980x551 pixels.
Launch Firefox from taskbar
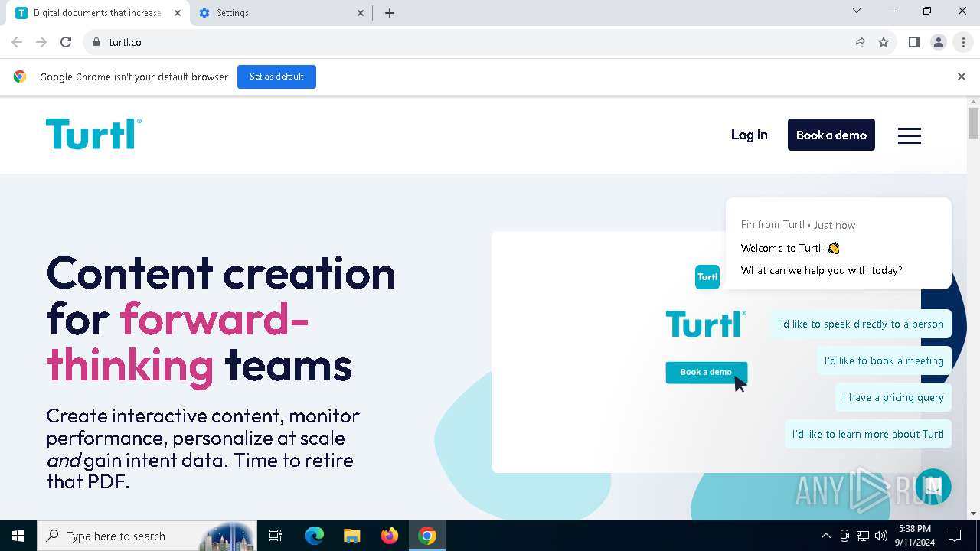390,536
